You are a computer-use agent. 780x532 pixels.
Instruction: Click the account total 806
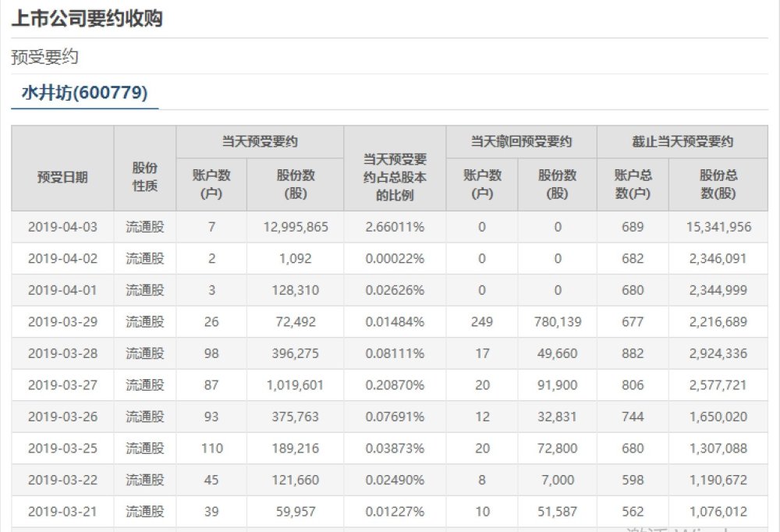[x=633, y=385]
